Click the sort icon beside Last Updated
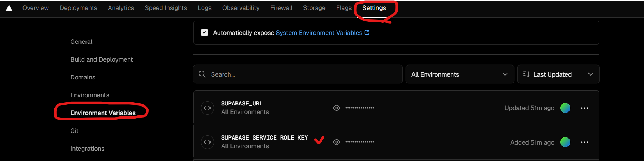The width and height of the screenshot is (644, 161). [x=526, y=74]
